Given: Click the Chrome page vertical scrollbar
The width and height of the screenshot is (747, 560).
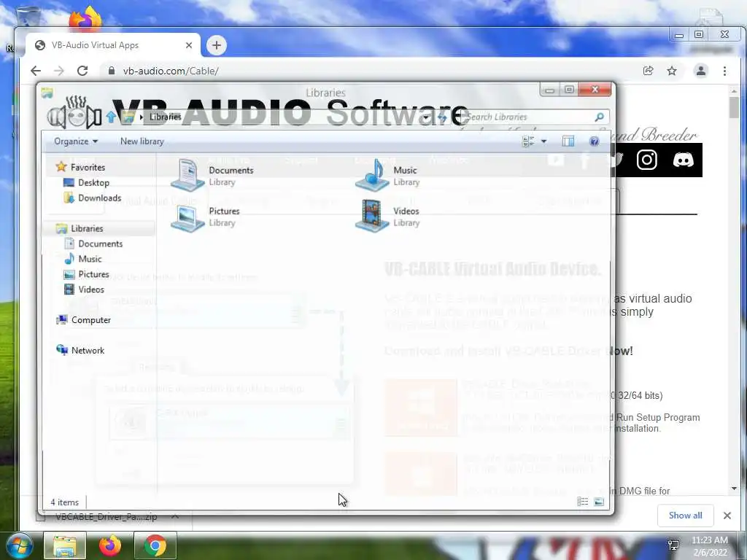Looking at the screenshot, I should [x=734, y=108].
